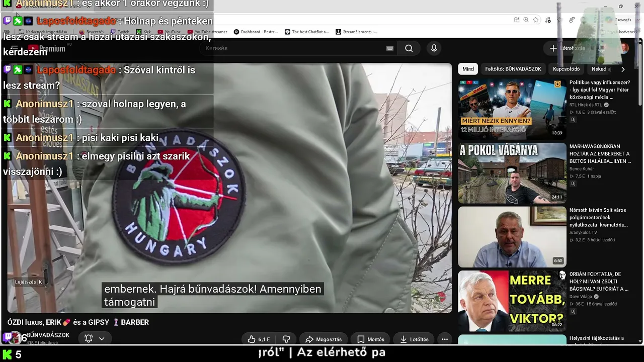This screenshot has height=362, width=644.
Task: Click the '24:11' duration badge on the Pokol vágánya video
Action: pyautogui.click(x=557, y=197)
